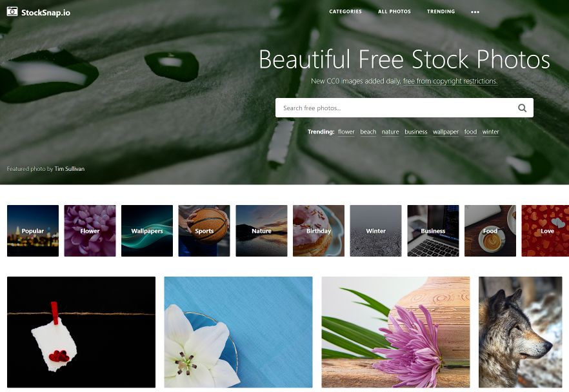Open the Sports basketball category tile
Screen dimensions: 569x392
click(204, 231)
